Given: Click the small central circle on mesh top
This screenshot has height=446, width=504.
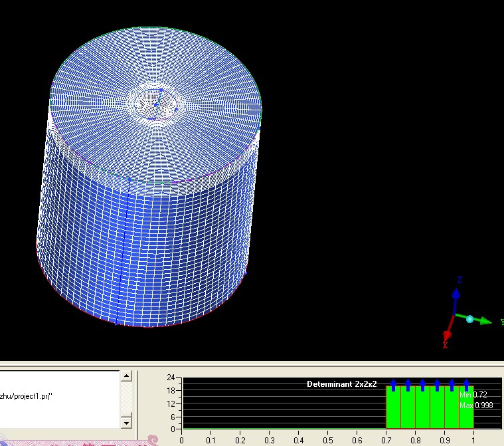Looking at the screenshot, I should pyautogui.click(x=156, y=104).
